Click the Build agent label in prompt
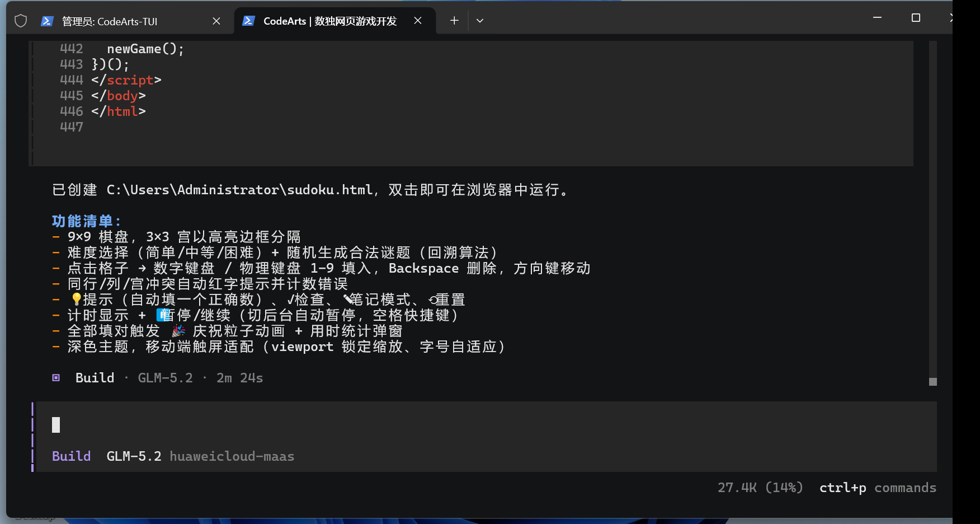Screen dimensions: 980x524 pyautogui.click(x=71, y=456)
